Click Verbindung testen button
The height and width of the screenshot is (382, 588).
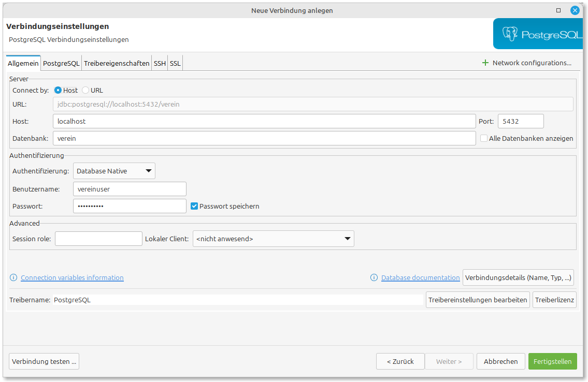pos(44,361)
